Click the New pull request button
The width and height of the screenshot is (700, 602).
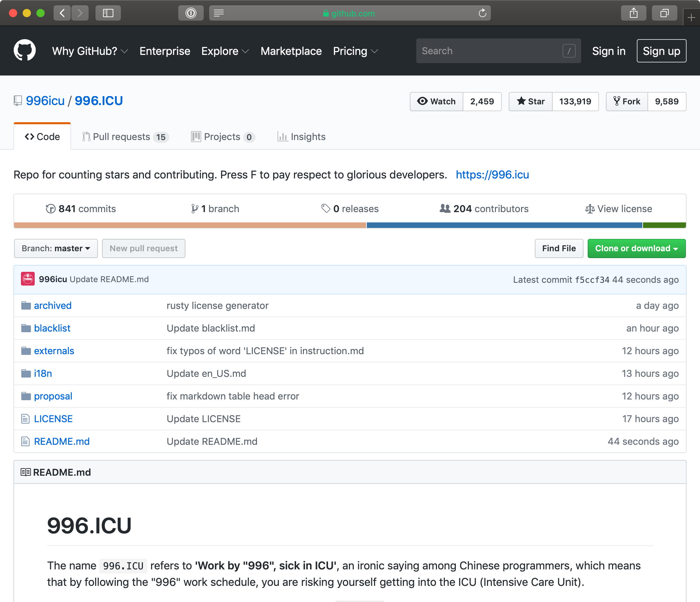(144, 248)
